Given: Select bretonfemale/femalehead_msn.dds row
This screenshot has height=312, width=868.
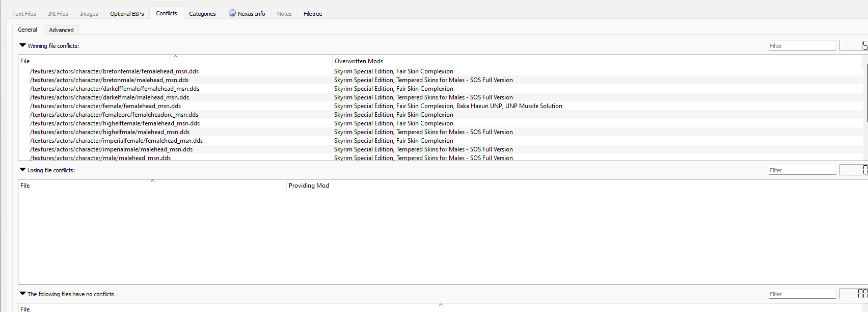Looking at the screenshot, I should click(x=441, y=71).
